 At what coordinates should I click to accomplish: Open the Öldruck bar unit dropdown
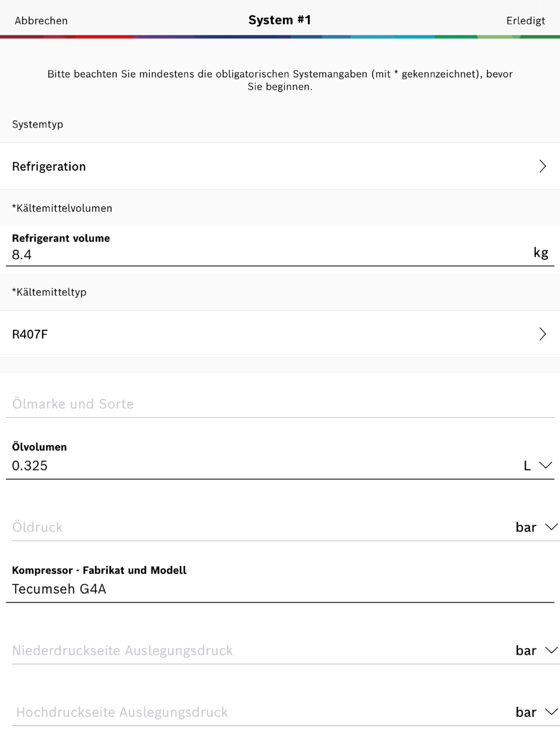[x=536, y=527]
